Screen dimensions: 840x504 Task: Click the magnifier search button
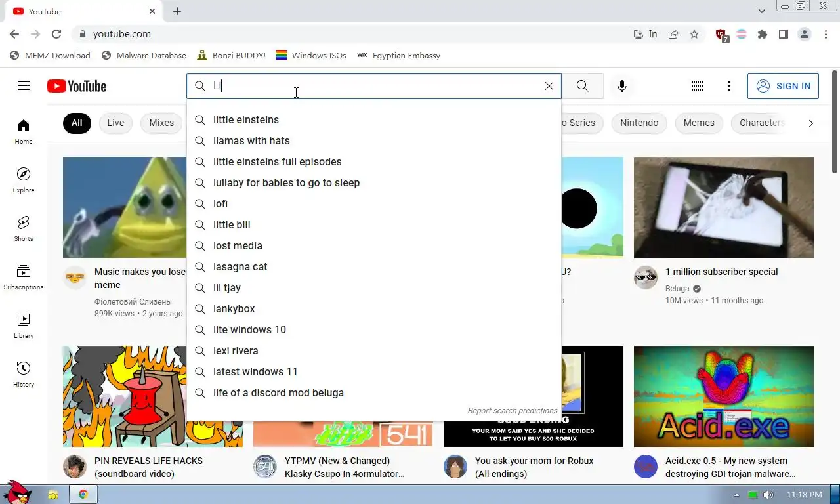pos(582,86)
